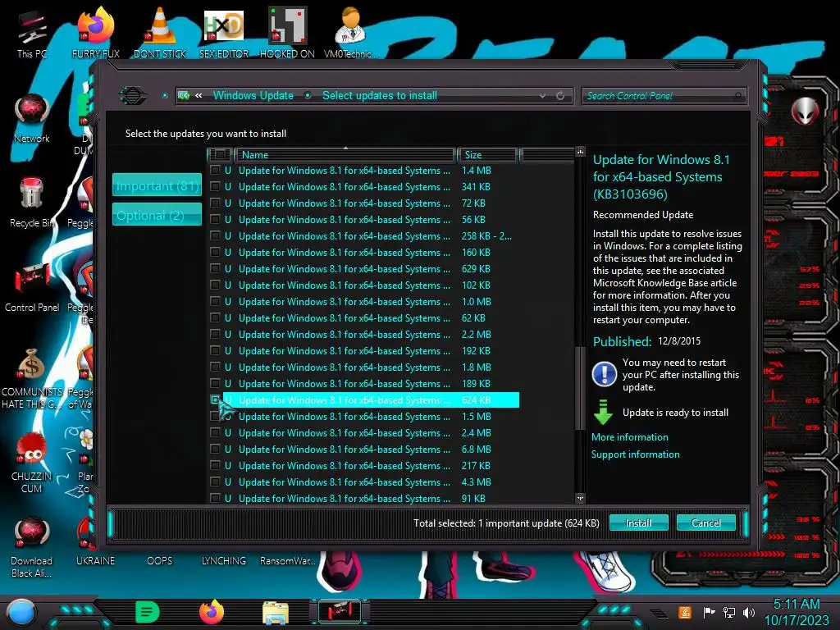Image resolution: width=840 pixels, height=630 pixels.
Task: Check the update sized 72 KB
Action: pyautogui.click(x=215, y=203)
